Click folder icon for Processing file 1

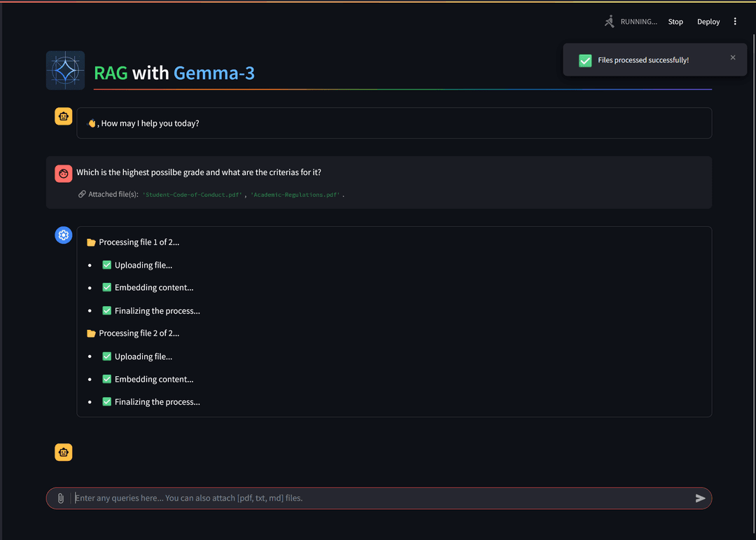pos(91,242)
